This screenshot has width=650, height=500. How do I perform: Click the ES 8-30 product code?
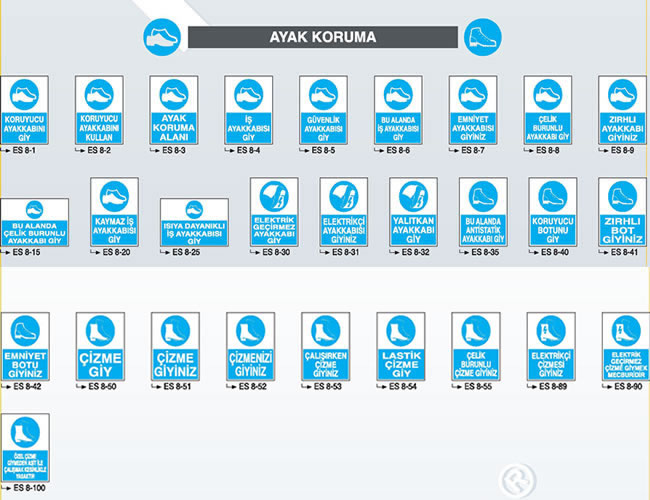coord(276,252)
